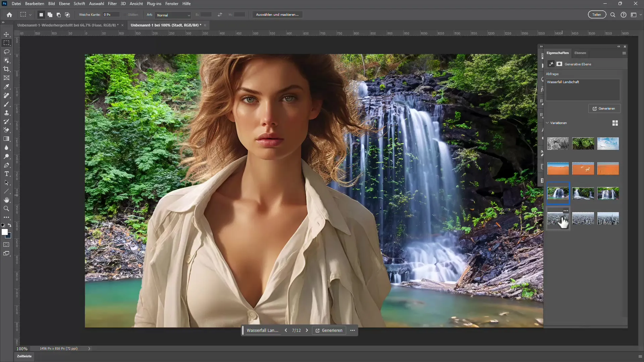
Task: Select the Spot Healing Brush tool
Action: point(6,96)
